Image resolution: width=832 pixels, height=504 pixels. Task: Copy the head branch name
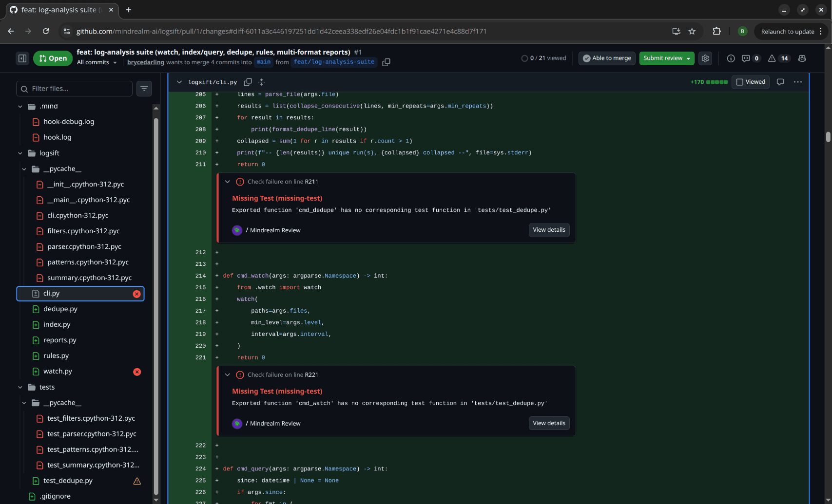(386, 62)
